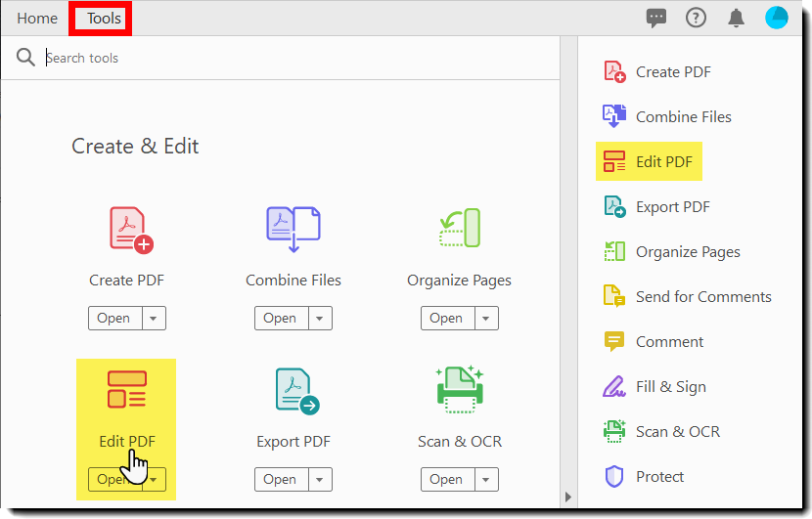812x519 pixels.
Task: Switch to the Tools tab
Action: coord(104,19)
